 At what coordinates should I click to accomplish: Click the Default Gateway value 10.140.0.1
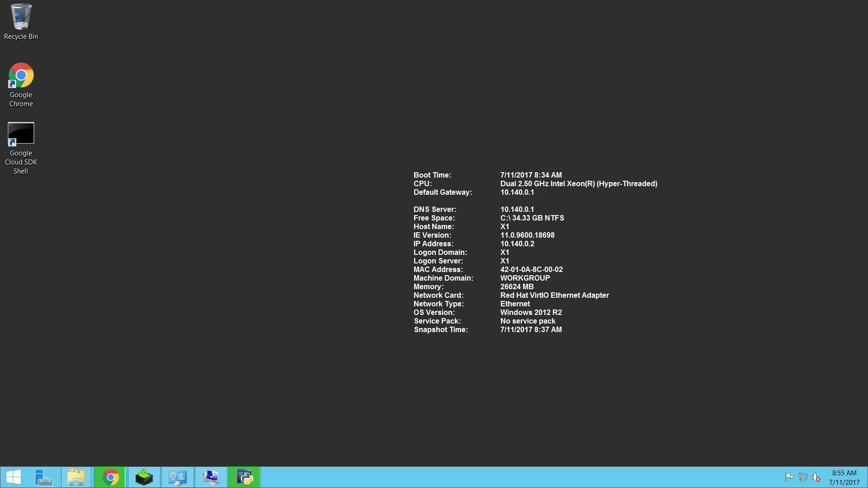[517, 192]
